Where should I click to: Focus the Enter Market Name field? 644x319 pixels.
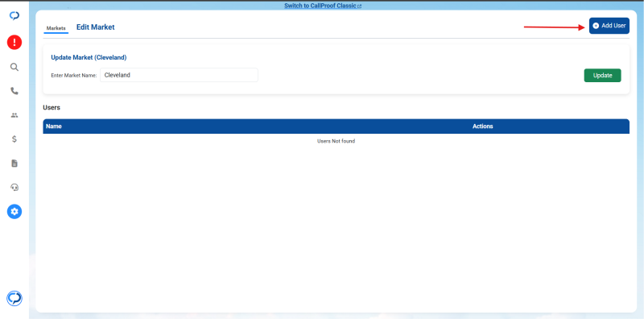179,75
